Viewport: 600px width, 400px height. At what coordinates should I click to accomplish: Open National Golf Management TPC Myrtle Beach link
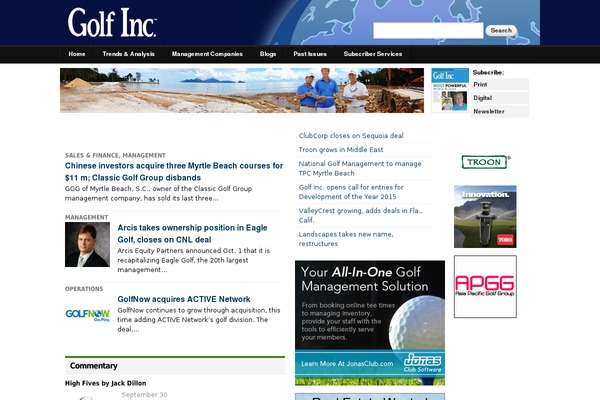(x=360, y=168)
